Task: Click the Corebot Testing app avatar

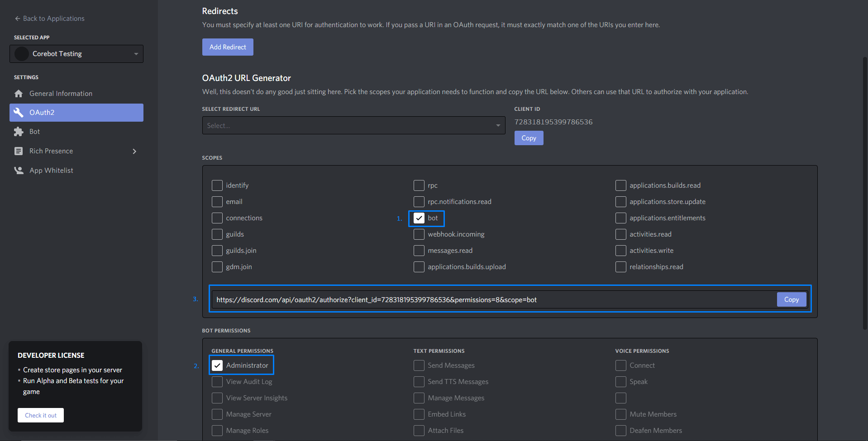Action: pyautogui.click(x=22, y=54)
